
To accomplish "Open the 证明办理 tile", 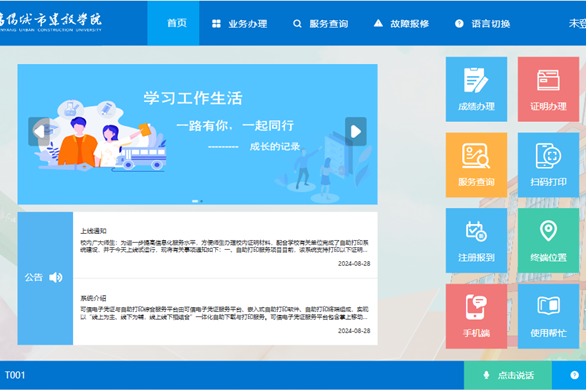I will (548, 89).
